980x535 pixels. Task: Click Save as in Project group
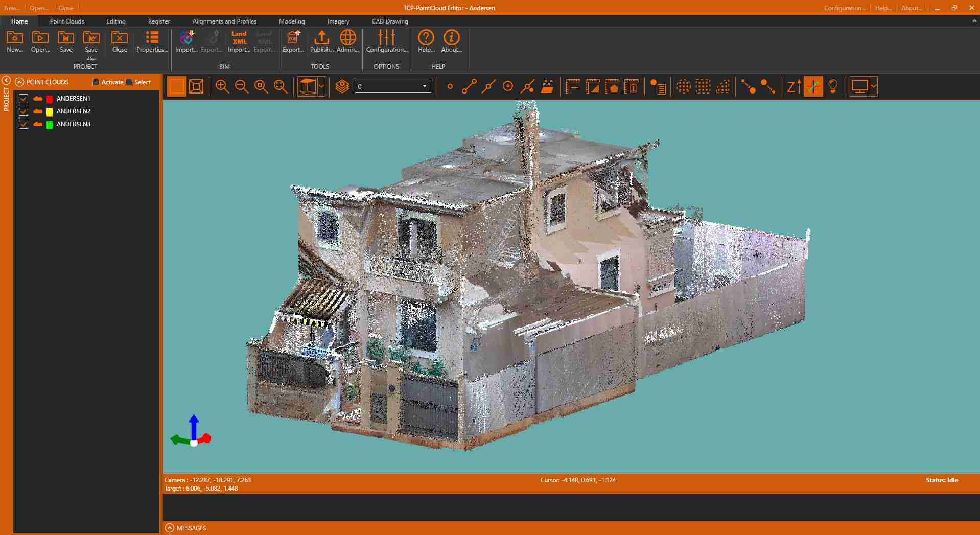coord(91,42)
